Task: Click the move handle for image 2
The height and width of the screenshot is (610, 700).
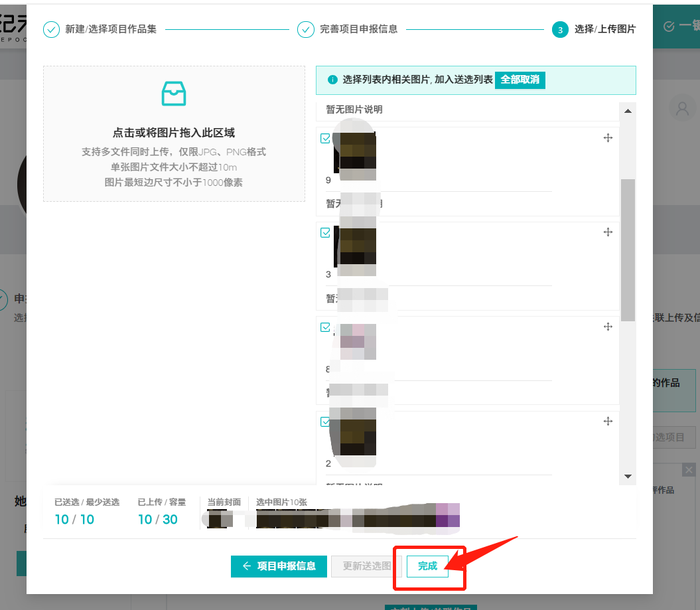Action: [608, 421]
